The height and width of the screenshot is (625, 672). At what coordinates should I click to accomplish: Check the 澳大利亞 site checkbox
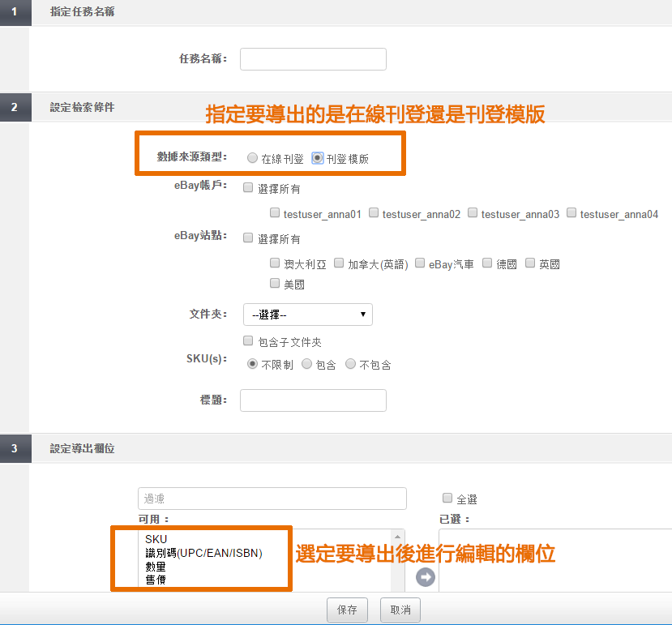pos(275,263)
